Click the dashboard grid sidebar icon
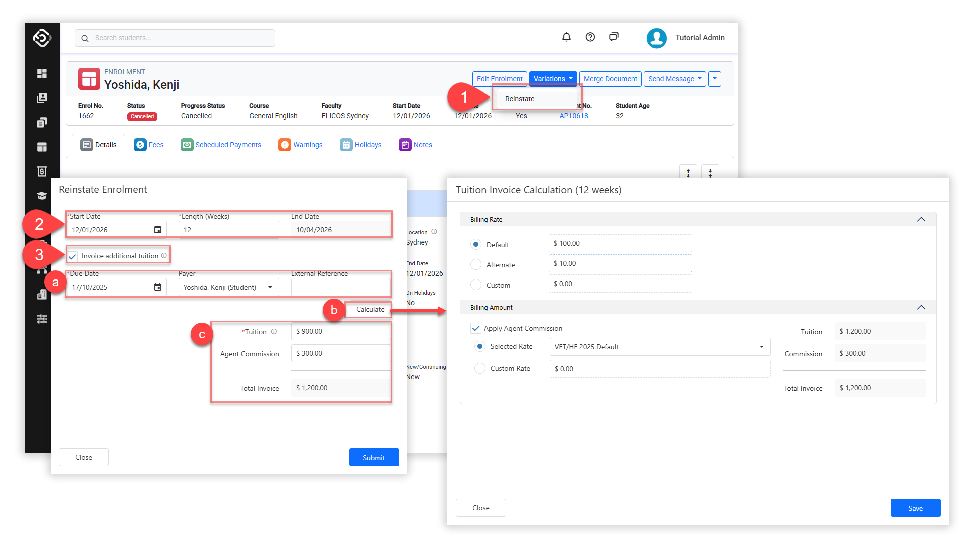The width and height of the screenshot is (972, 560). [x=42, y=74]
